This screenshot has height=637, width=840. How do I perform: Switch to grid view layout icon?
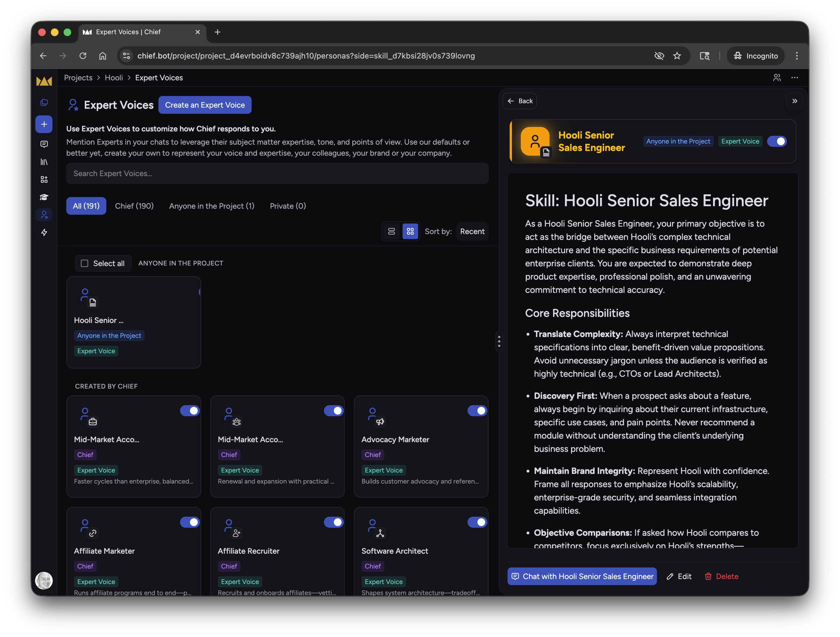pyautogui.click(x=410, y=232)
